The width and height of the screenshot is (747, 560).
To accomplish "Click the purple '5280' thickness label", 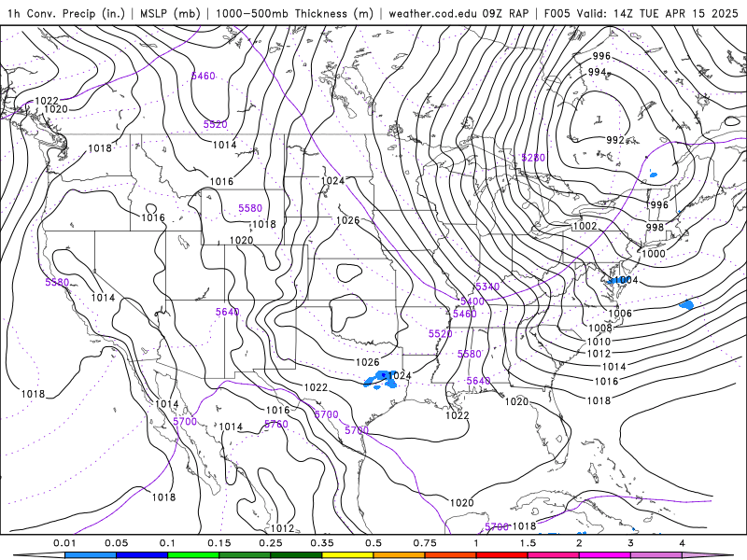I will [533, 158].
